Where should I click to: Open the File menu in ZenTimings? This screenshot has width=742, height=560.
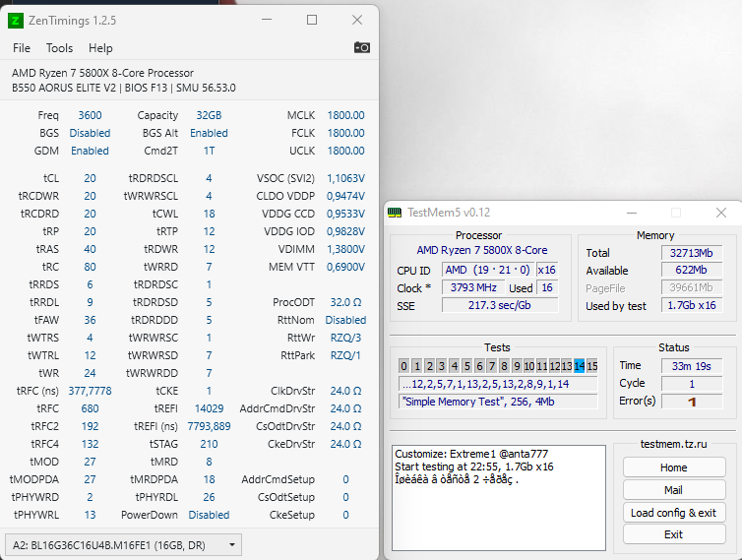point(22,48)
